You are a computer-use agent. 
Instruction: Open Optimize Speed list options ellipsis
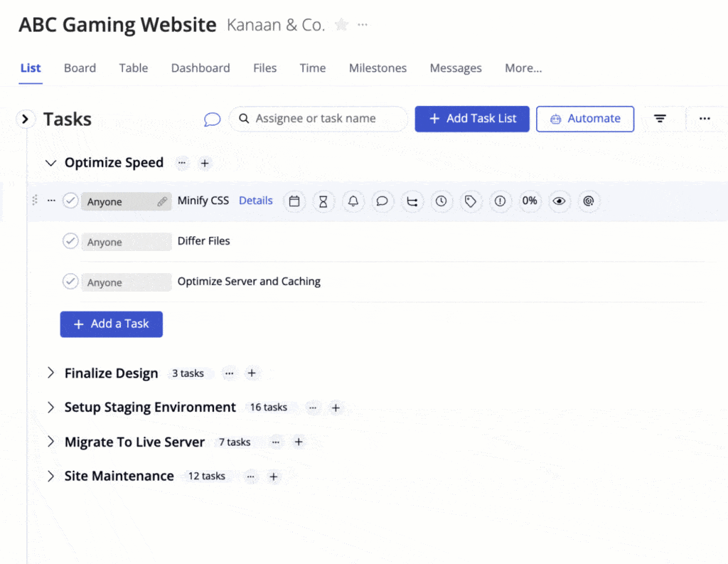click(182, 163)
